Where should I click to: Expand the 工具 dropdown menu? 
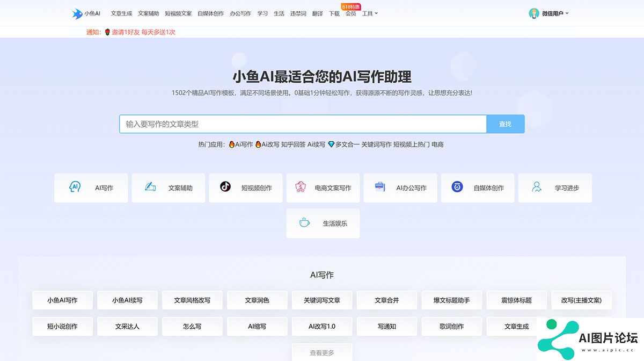(x=370, y=13)
